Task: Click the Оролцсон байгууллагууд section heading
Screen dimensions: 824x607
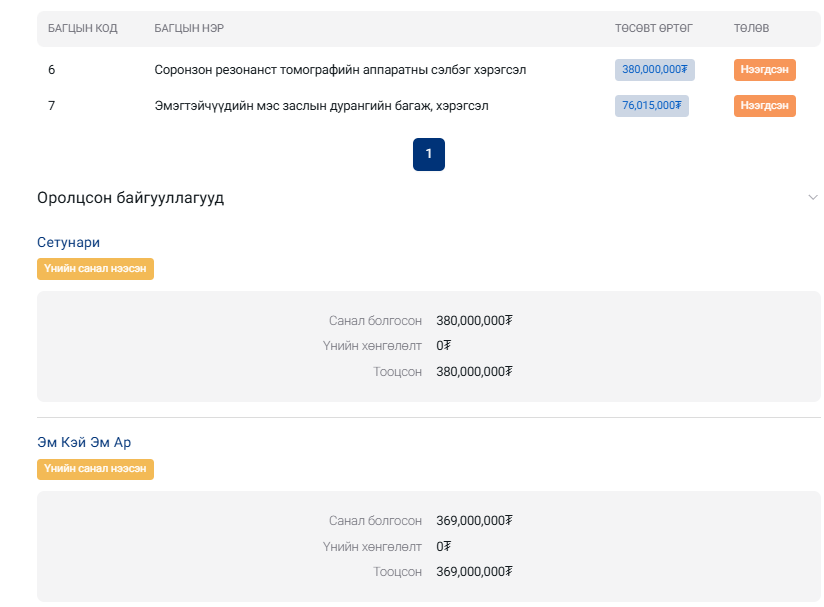Action: click(130, 198)
